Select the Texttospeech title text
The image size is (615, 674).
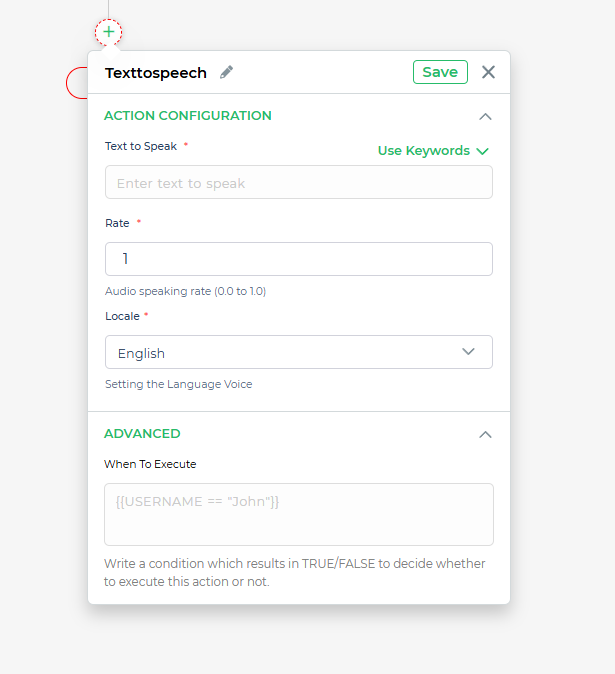coord(156,73)
